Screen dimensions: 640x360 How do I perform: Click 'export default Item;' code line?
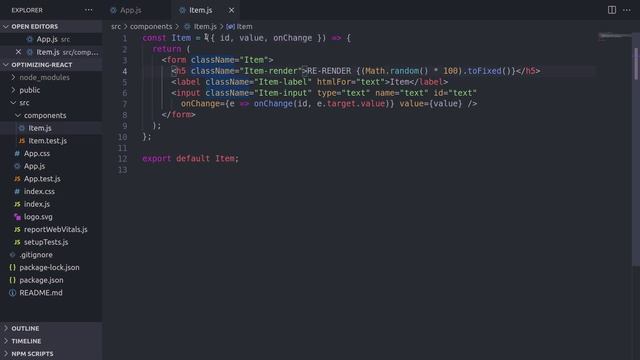191,158
